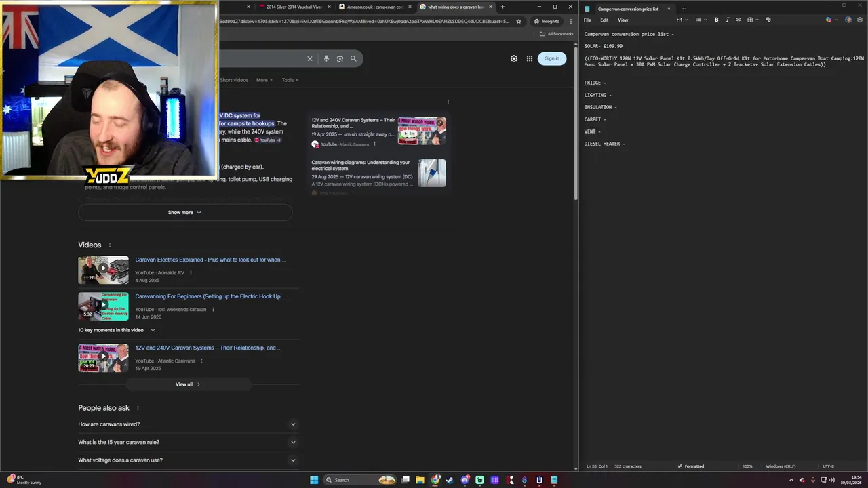Image resolution: width=868 pixels, height=488 pixels.
Task: Open options for People also ask
Action: [x=138, y=408]
